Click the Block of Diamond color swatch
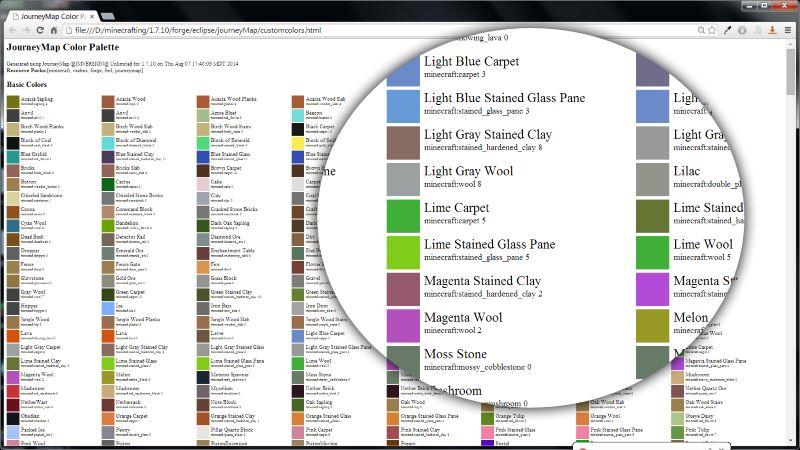 (x=108, y=142)
